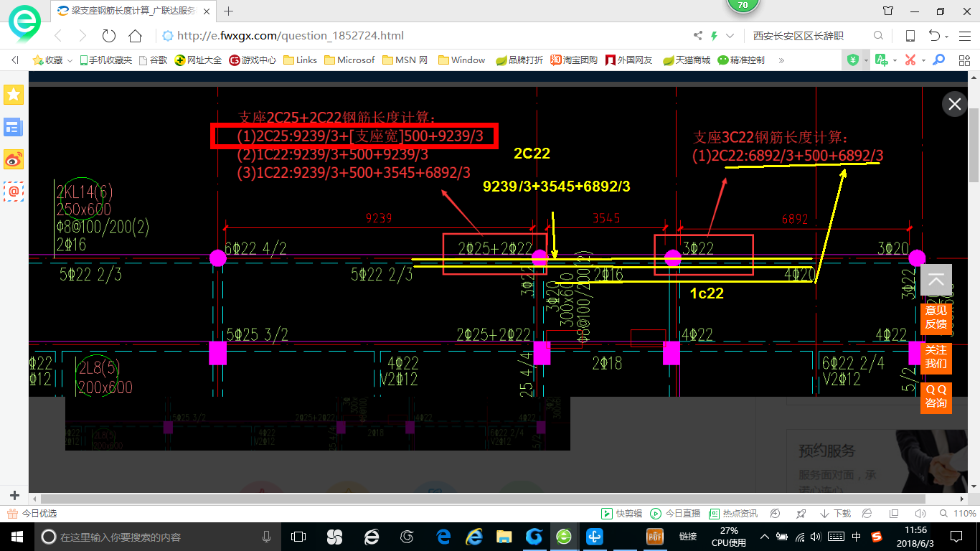This screenshot has height=551, width=980.
Task: Open the Microsof bookmark folder
Action: click(349, 60)
